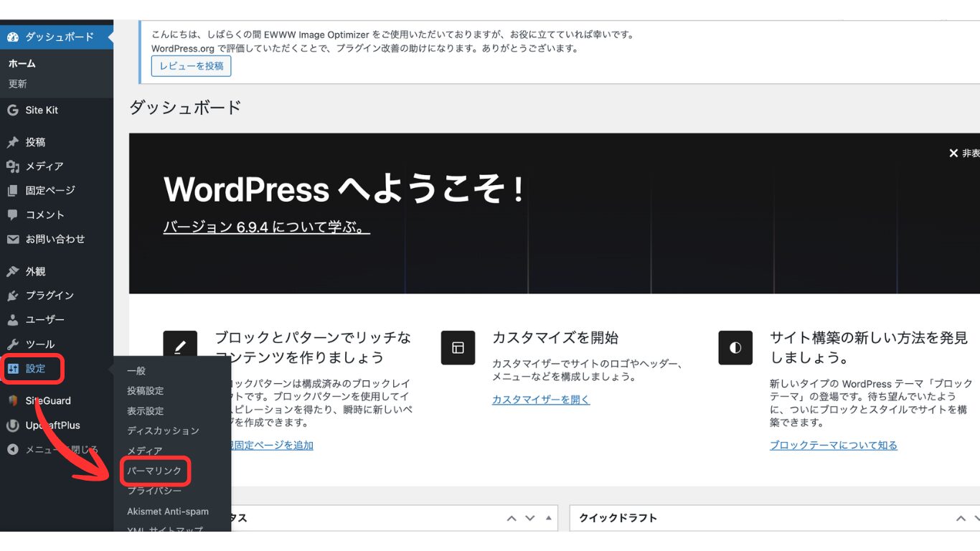Open 更新 in the dashboard submenu
The width and height of the screenshot is (980, 551).
(x=17, y=84)
